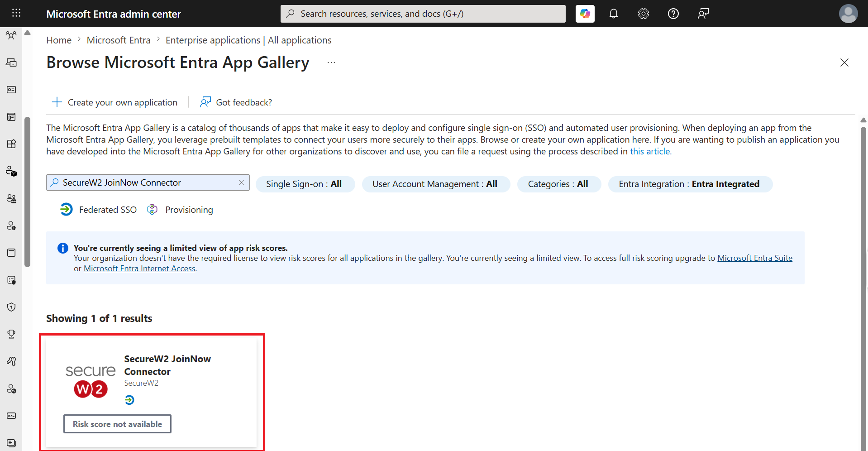The image size is (868, 451).
Task: Open the account avatar menu
Action: 848,14
